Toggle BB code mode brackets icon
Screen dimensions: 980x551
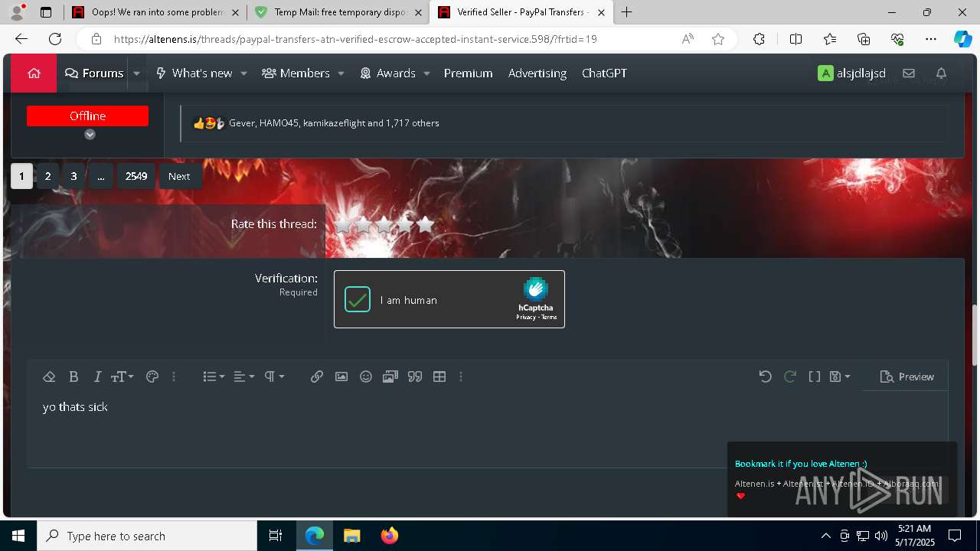815,377
